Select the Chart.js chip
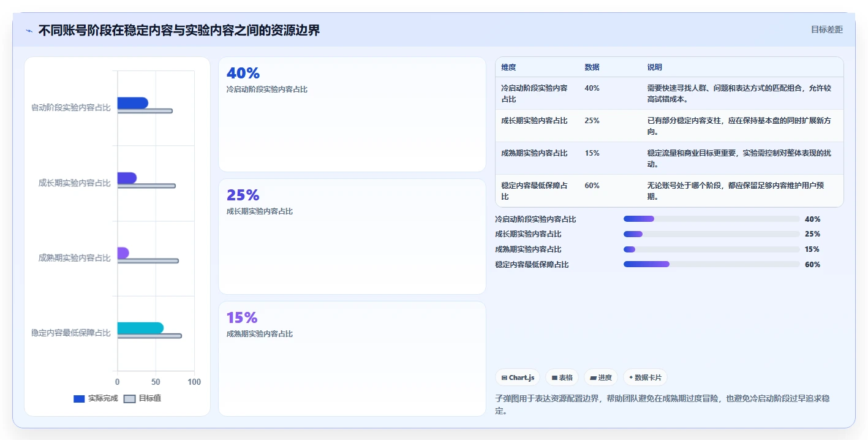This screenshot has height=440, width=868. pyautogui.click(x=518, y=377)
